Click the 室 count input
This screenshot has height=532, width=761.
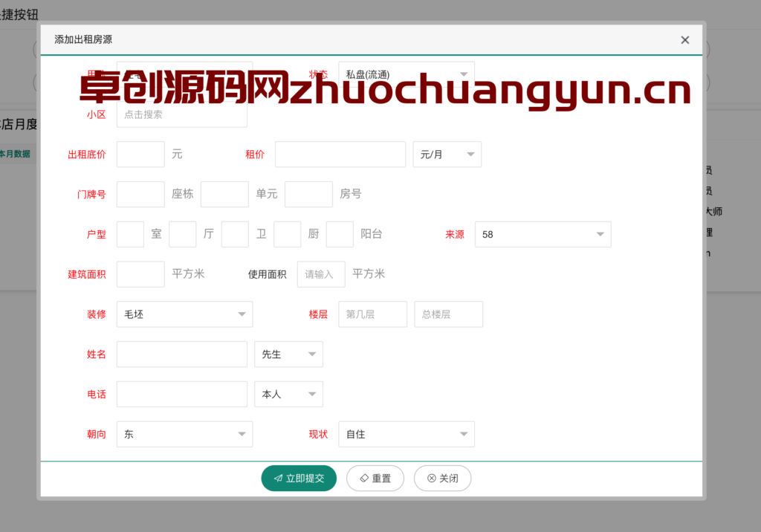tap(131, 235)
